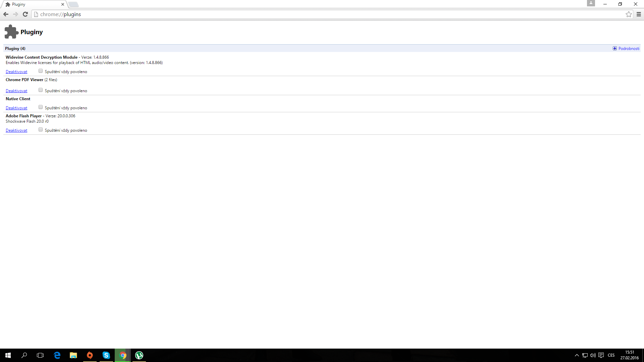The width and height of the screenshot is (644, 362).
Task: Open Chrome hamburger menu
Action: (x=639, y=14)
